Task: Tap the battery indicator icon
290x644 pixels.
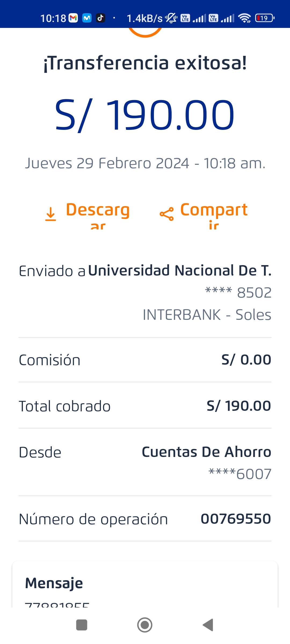Action: tap(264, 18)
